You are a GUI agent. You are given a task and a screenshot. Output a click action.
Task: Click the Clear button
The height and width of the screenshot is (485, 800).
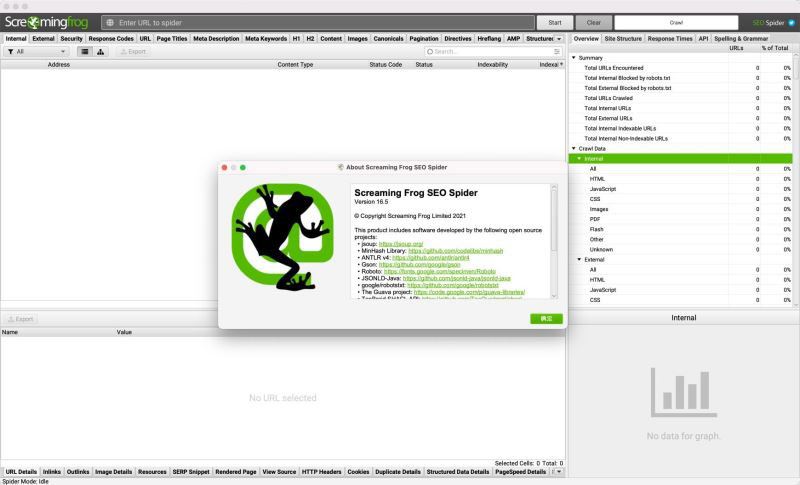tap(593, 22)
